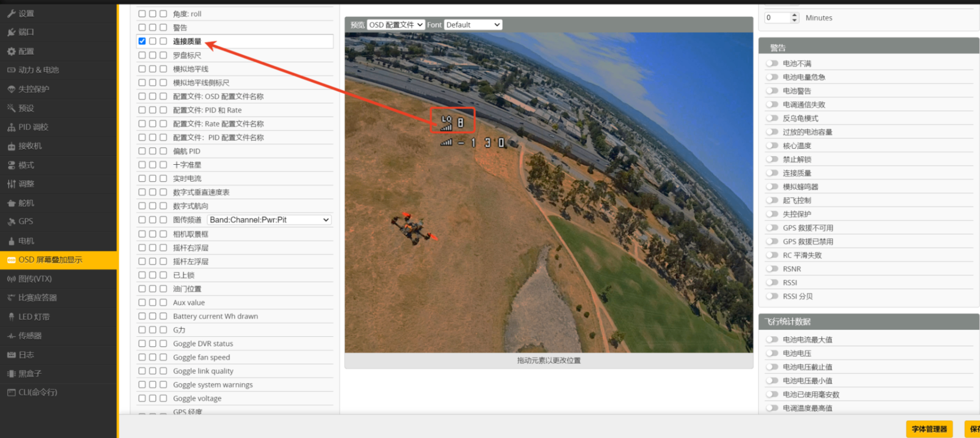This screenshot has height=438, width=980.
Task: Click the wrench icon beside 设置
Action: (11, 13)
